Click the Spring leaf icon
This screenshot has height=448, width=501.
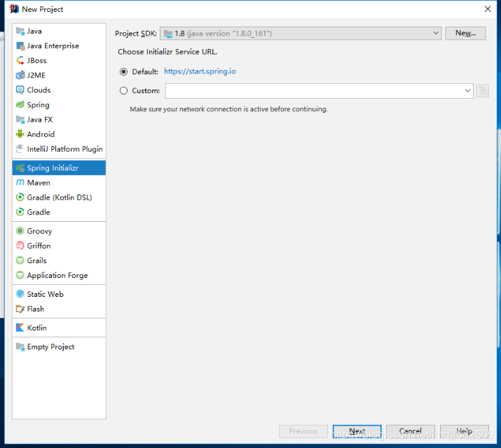[20, 105]
